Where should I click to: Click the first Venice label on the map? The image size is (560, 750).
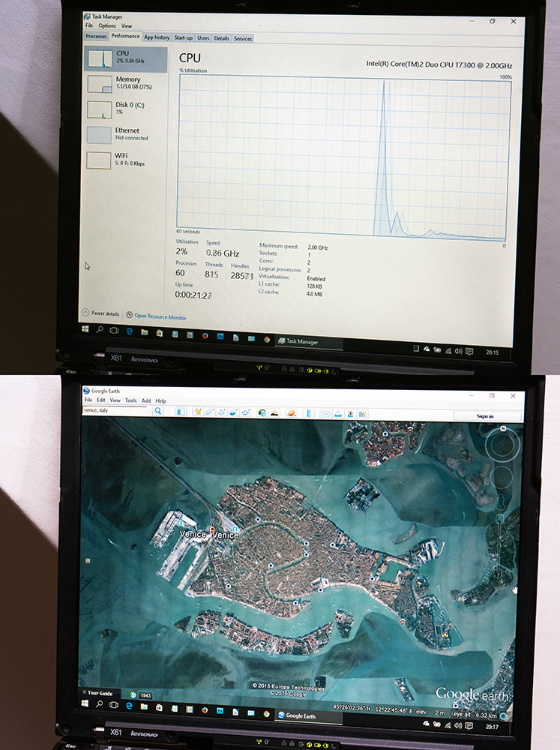pyautogui.click(x=193, y=534)
